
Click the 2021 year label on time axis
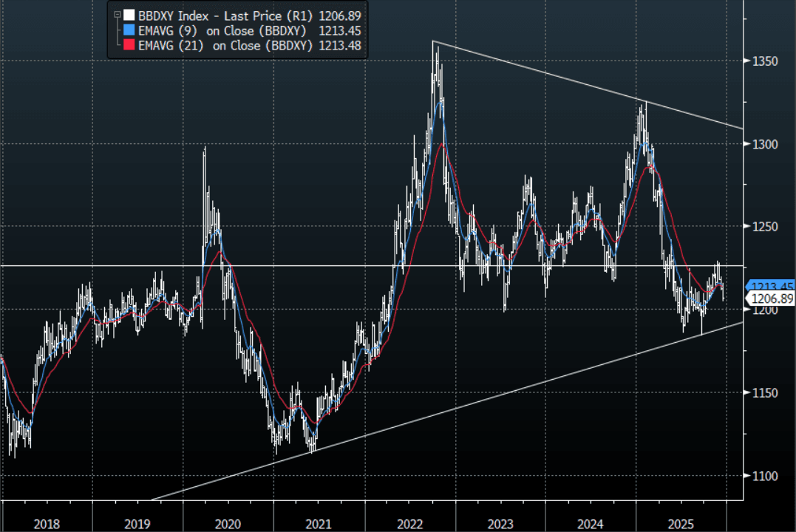(x=319, y=524)
